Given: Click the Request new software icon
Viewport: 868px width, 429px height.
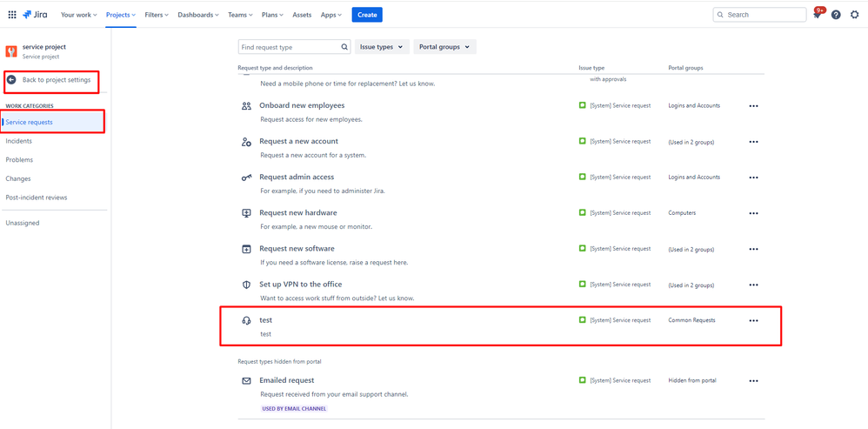Looking at the screenshot, I should point(247,249).
